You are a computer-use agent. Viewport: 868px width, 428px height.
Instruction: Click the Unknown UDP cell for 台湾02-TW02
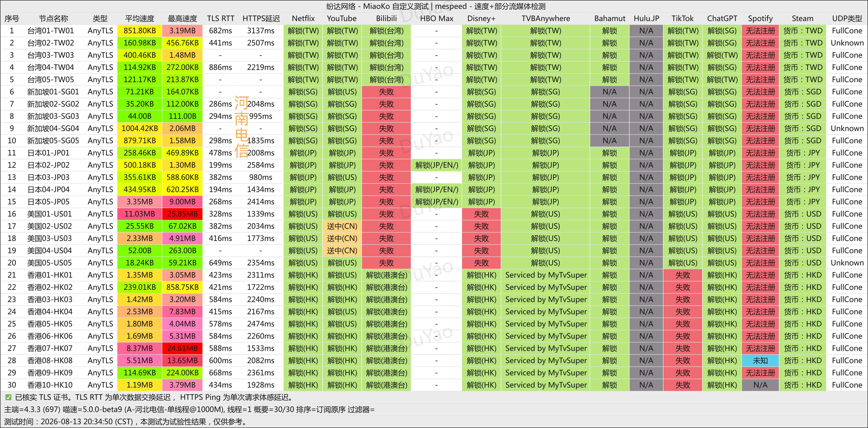847,43
